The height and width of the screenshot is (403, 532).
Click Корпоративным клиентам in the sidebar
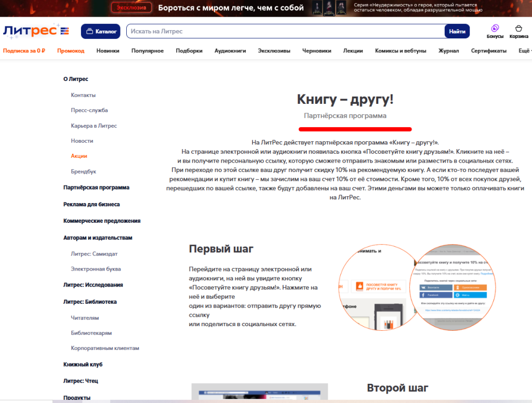click(105, 348)
